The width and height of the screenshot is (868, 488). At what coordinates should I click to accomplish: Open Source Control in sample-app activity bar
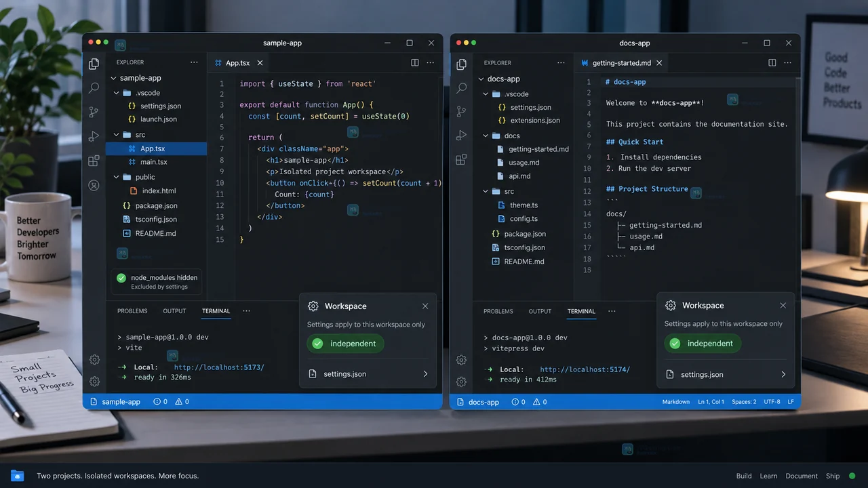pos(94,112)
